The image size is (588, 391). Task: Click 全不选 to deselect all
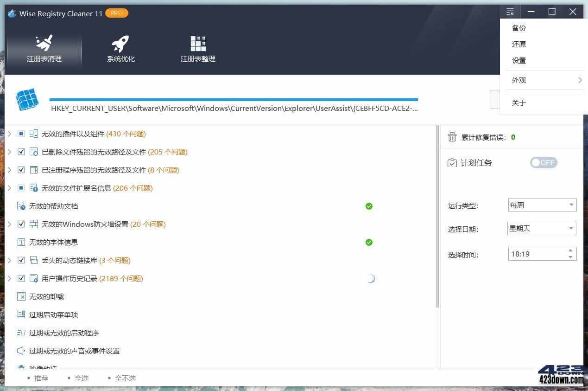tap(125, 378)
